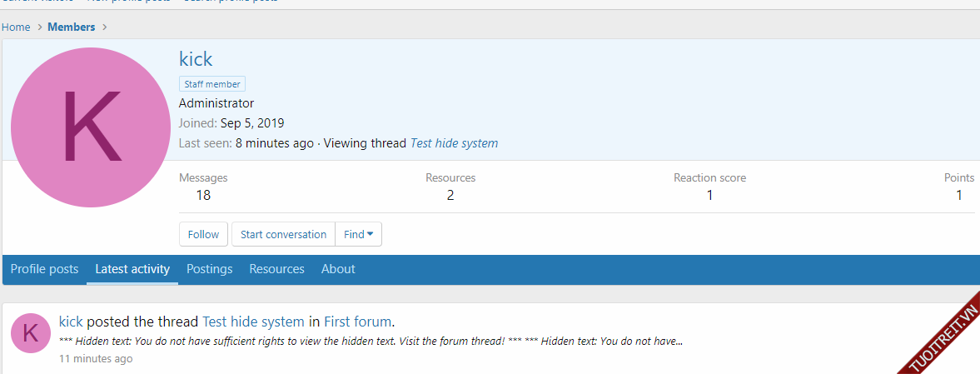
Task: View the 18 messages count
Action: click(203, 195)
